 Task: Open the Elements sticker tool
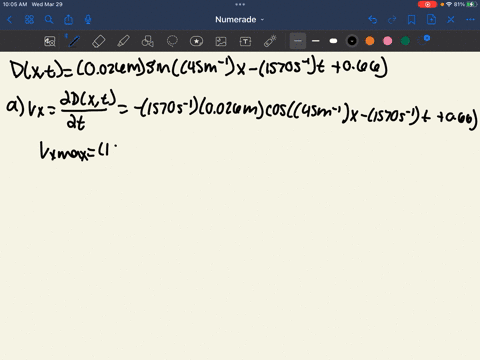(196, 41)
